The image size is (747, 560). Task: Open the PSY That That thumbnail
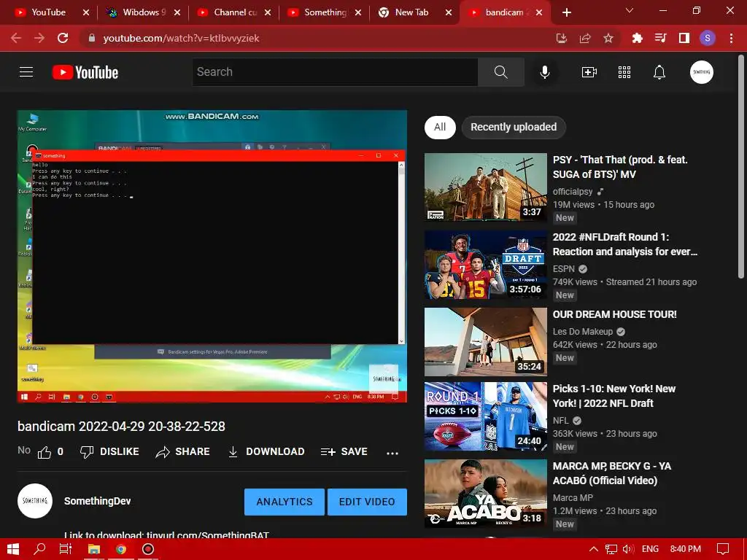click(485, 187)
